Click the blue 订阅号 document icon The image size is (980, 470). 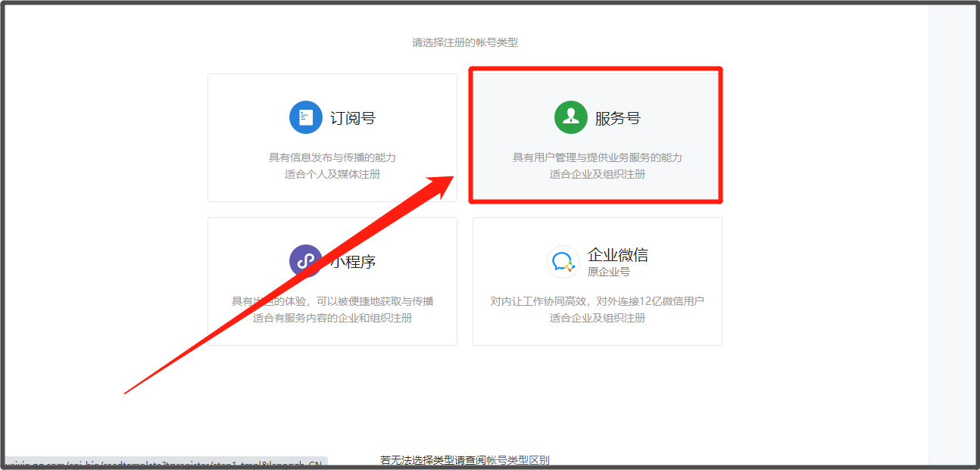(306, 117)
